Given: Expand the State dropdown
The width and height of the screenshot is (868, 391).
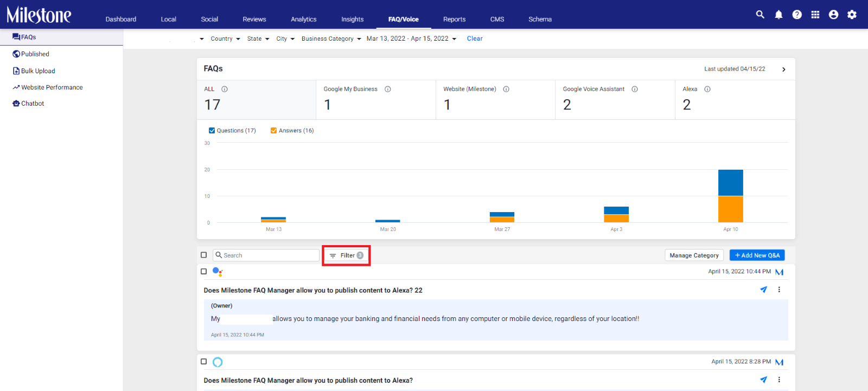Looking at the screenshot, I should click(x=258, y=39).
